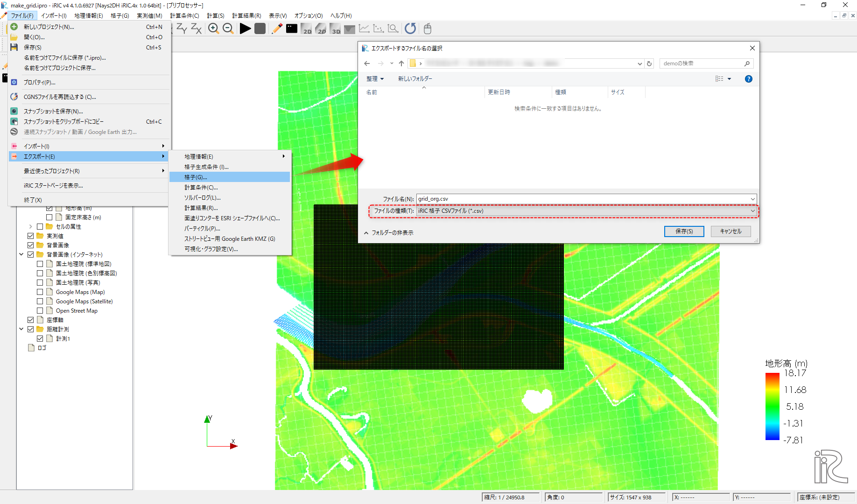Collapse the 背景画像 (インターネット) tree node
The height and width of the screenshot is (504, 857).
[x=21, y=255]
